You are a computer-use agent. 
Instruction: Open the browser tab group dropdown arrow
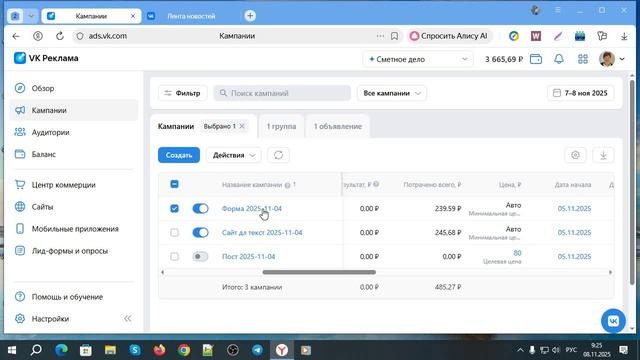coord(31,16)
